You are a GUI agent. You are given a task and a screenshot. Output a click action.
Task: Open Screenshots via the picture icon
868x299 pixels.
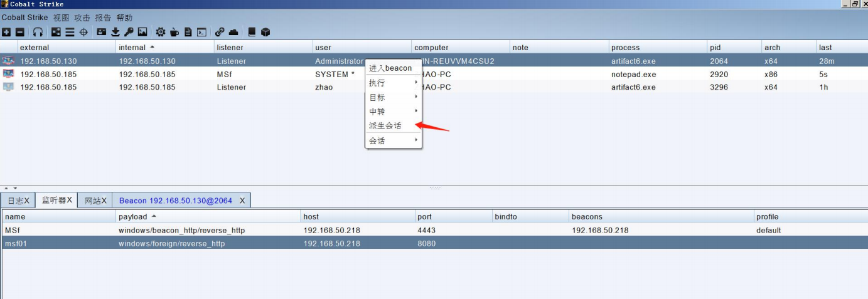pyautogui.click(x=142, y=32)
